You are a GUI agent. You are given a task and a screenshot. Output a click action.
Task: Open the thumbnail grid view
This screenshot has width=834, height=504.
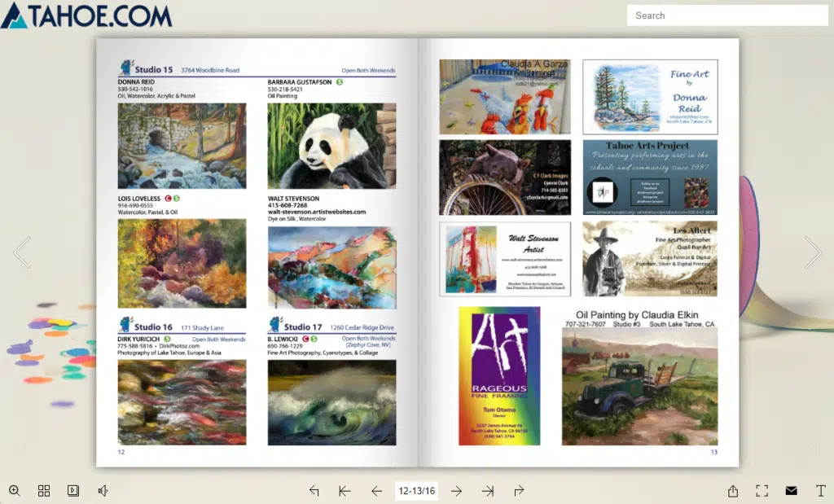[x=44, y=490]
